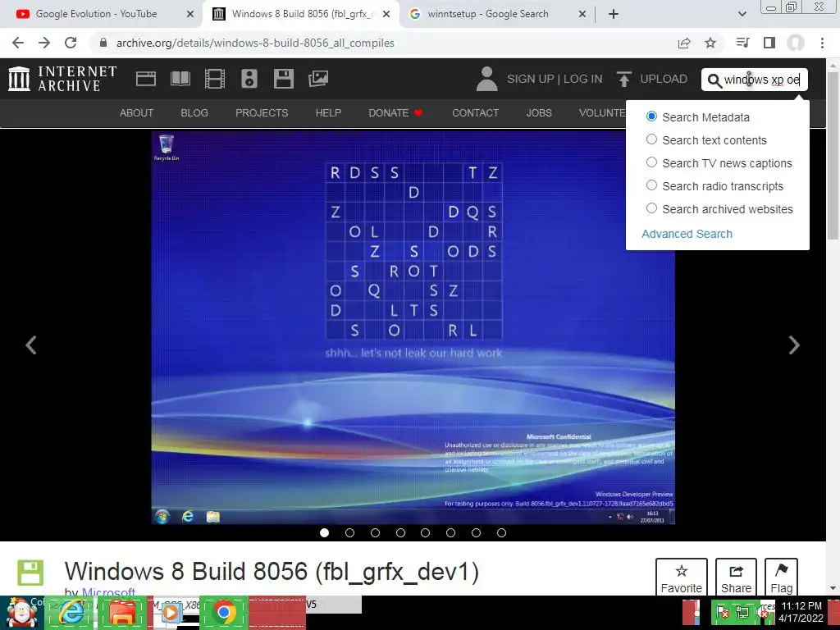Reload the page
Screen dimensions: 840x630
tap(71, 43)
